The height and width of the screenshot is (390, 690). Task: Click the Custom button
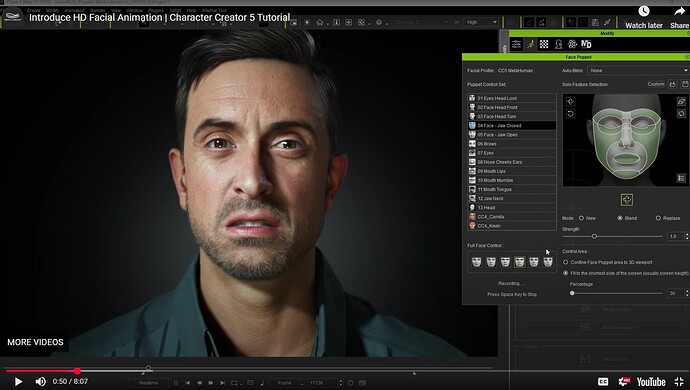click(656, 84)
